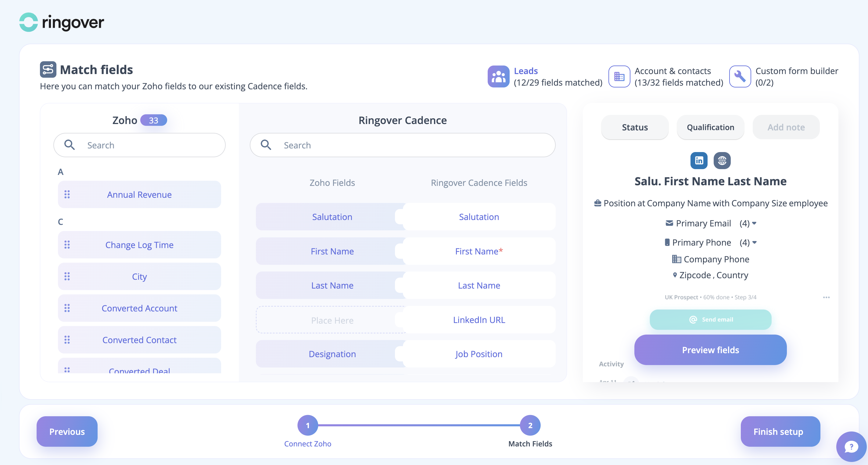Select the Converted Account field
This screenshot has width=868, height=465.
coord(139,308)
